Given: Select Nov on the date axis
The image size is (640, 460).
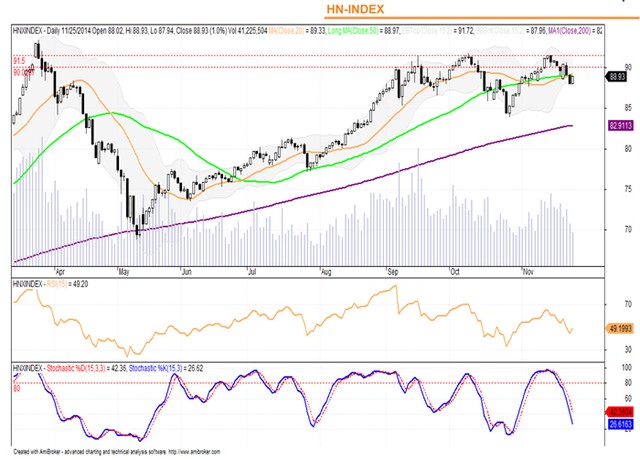Looking at the screenshot, I should 529,270.
